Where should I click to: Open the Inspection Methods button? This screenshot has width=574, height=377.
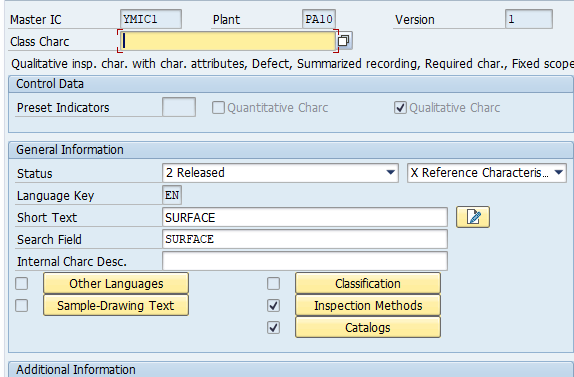pyautogui.click(x=368, y=305)
